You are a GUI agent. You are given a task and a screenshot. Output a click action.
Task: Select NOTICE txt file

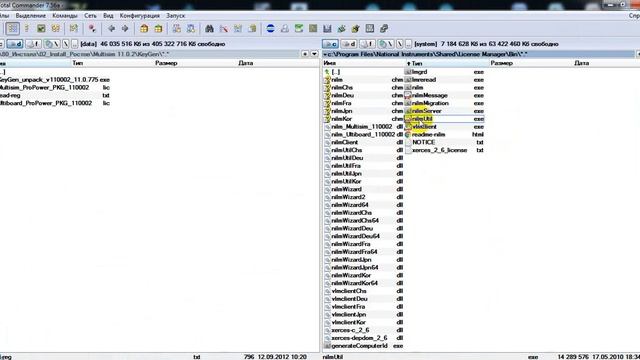pyautogui.click(x=444, y=142)
